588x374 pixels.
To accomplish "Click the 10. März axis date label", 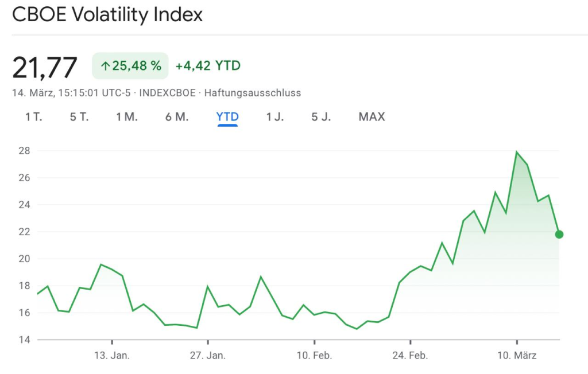I will (x=517, y=356).
